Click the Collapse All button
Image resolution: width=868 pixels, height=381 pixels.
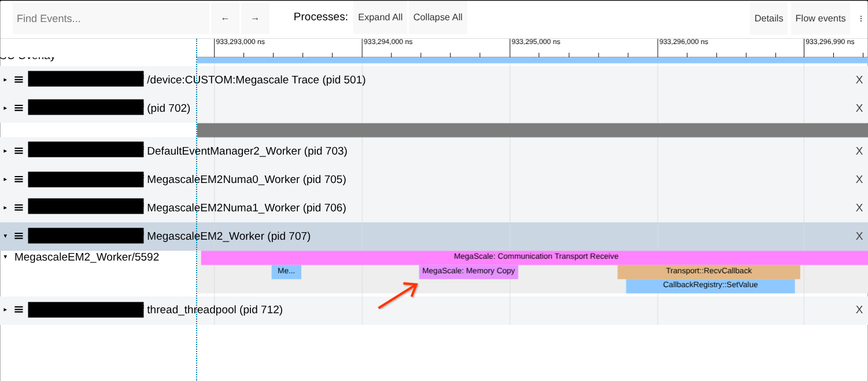pos(437,17)
